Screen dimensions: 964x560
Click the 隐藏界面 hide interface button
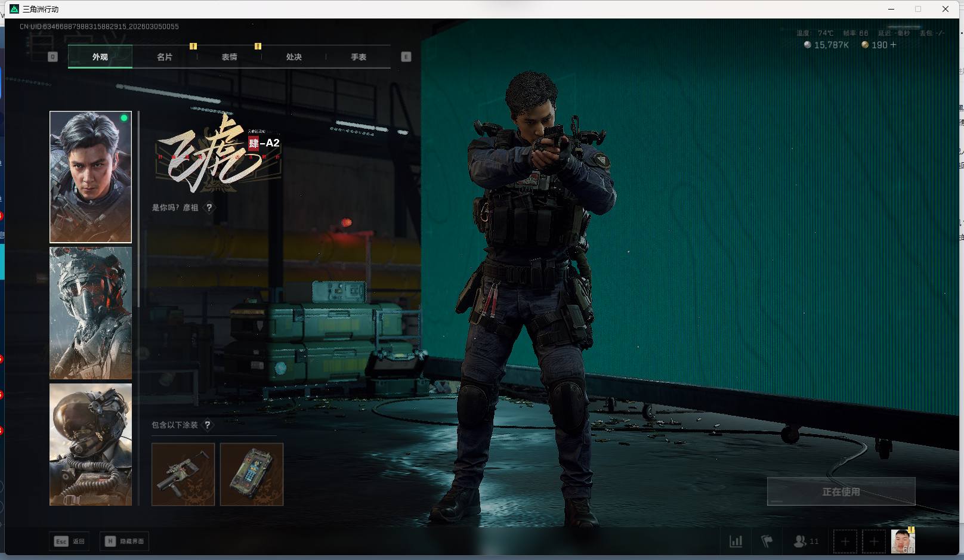click(125, 542)
